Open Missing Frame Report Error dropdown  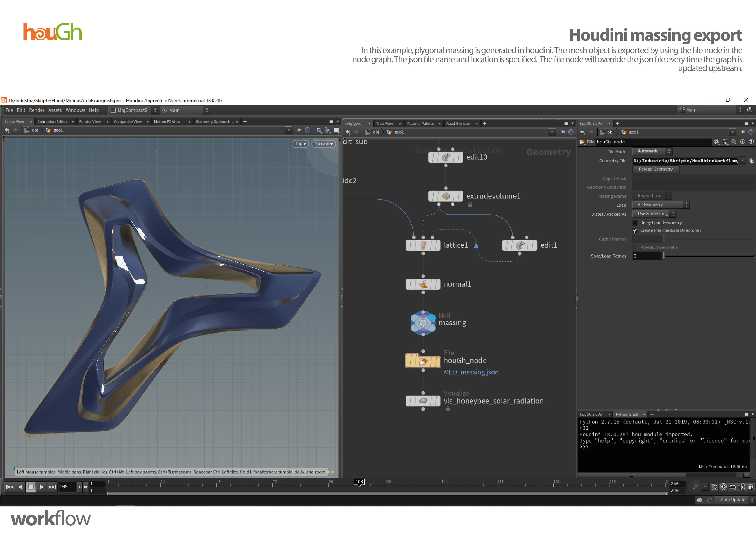tap(652, 196)
